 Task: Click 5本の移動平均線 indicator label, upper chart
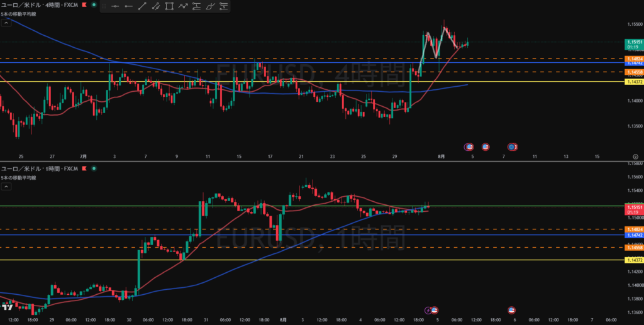tap(18, 14)
